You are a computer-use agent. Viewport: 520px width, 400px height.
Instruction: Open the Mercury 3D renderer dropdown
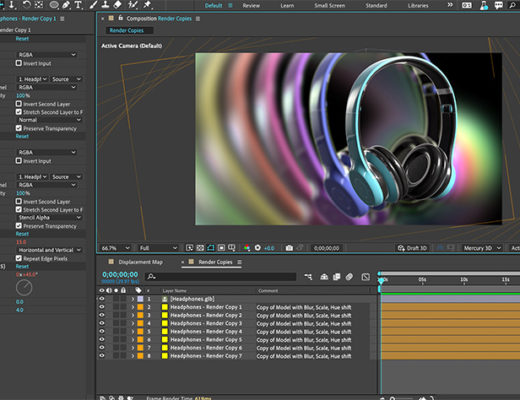pos(482,248)
